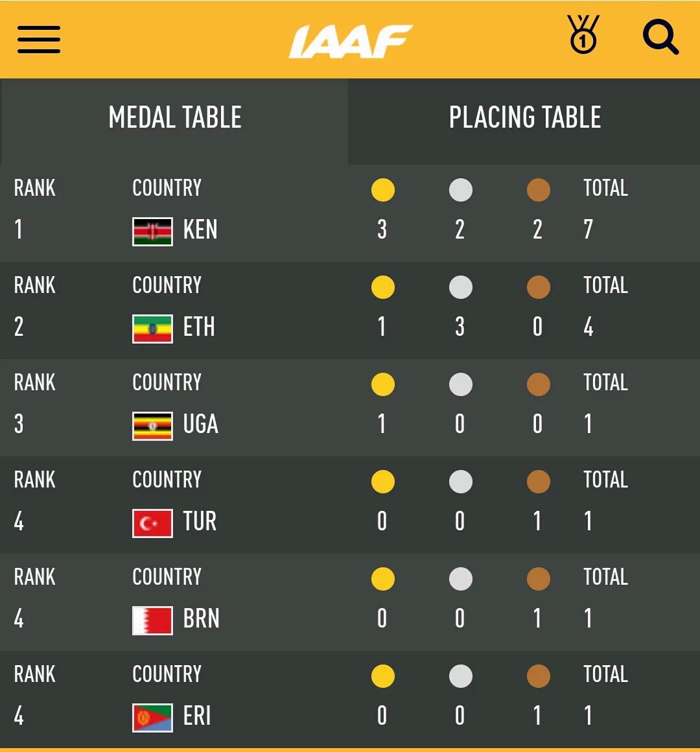Click the bronze medal circle in Turkey row
Image resolution: width=700 pixels, height=752 pixels.
[x=538, y=482]
